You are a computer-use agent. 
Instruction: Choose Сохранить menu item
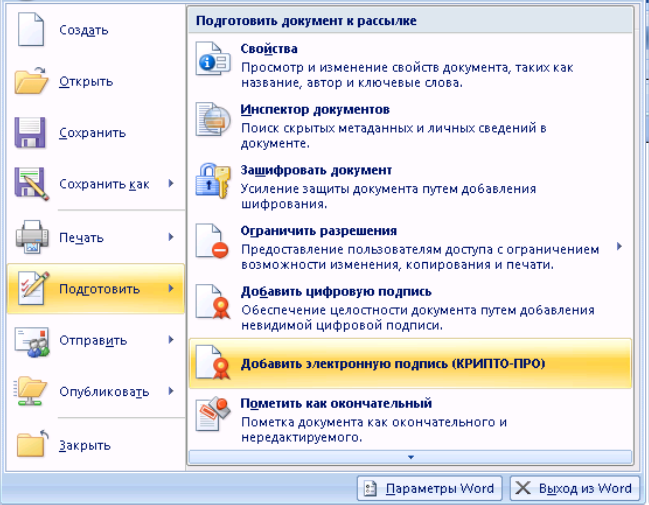pyautogui.click(x=96, y=132)
